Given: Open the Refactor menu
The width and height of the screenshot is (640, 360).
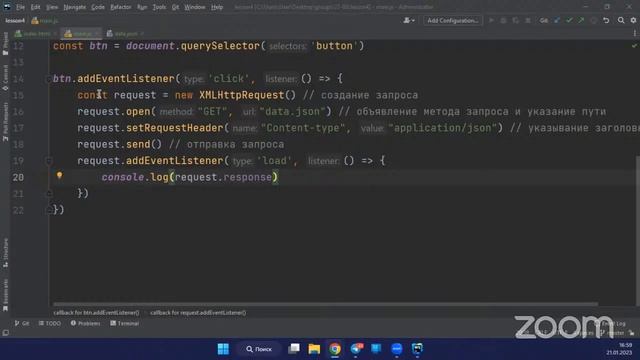Looking at the screenshot, I should (121, 7).
